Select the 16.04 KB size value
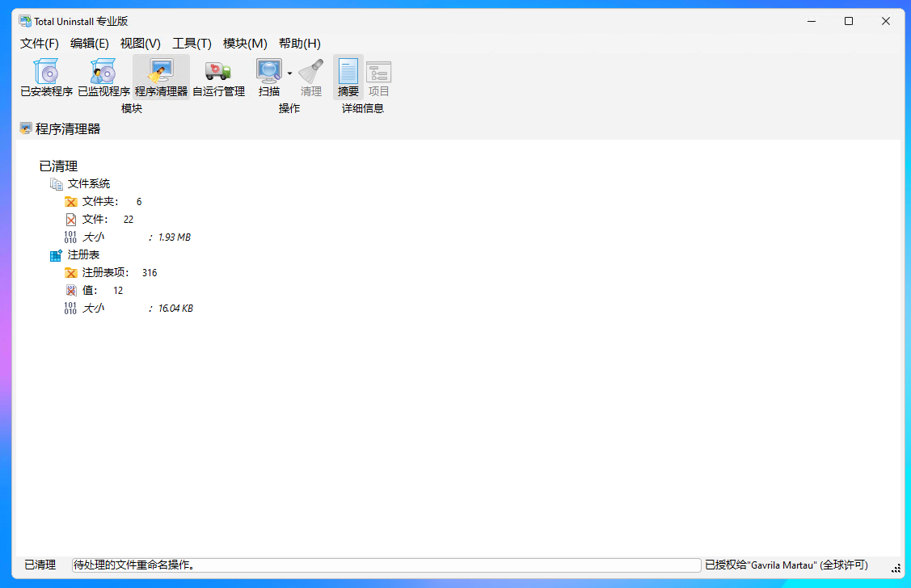Viewport: 911px width, 588px height. click(x=175, y=309)
